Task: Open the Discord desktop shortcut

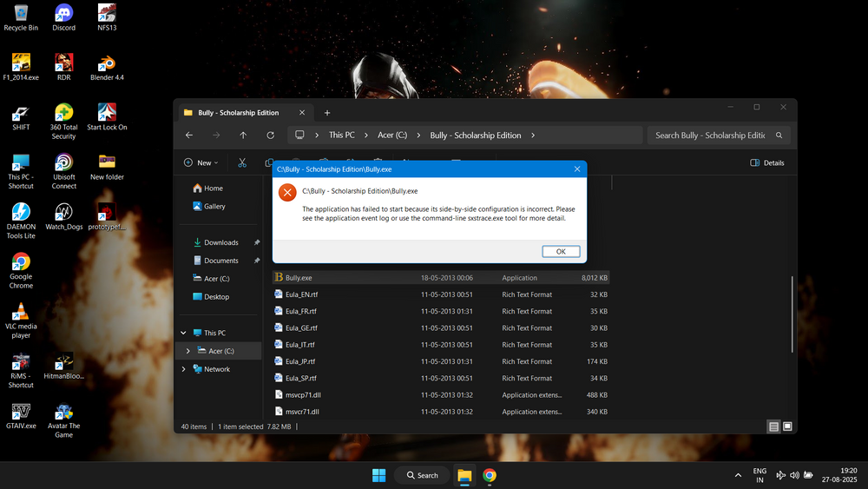Action: tap(63, 14)
